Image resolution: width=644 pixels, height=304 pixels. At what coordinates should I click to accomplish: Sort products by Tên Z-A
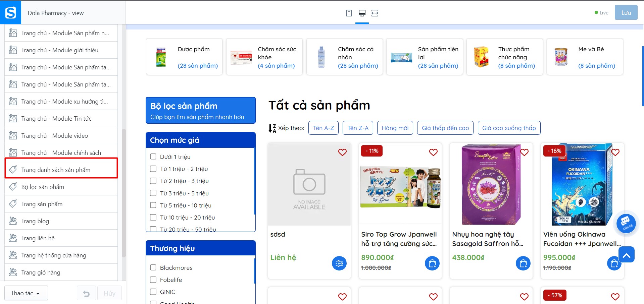click(x=358, y=128)
